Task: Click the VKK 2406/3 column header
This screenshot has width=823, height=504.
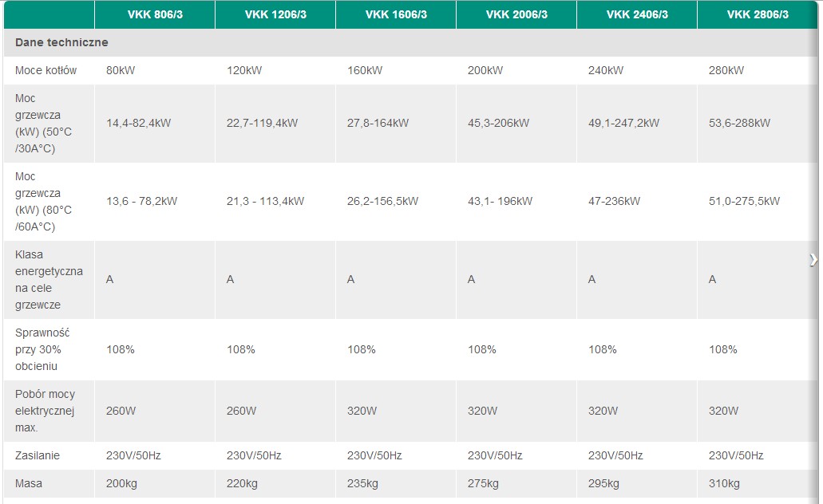Action: pos(637,14)
